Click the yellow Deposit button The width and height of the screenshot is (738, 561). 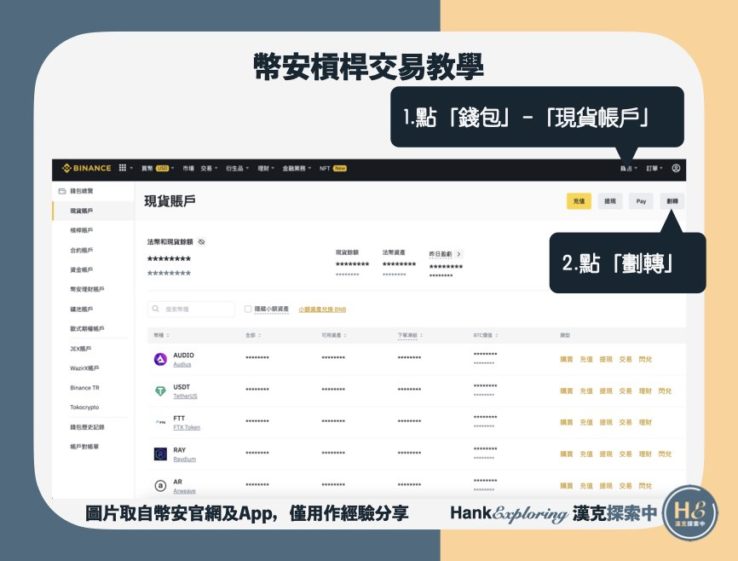click(579, 201)
